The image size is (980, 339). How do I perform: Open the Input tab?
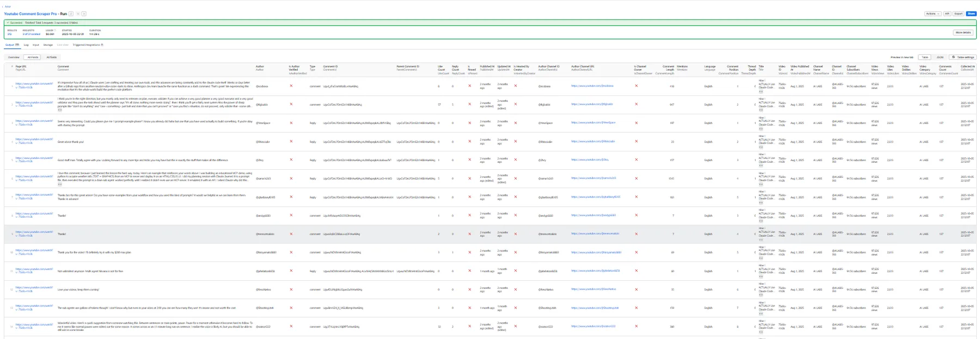coord(36,45)
